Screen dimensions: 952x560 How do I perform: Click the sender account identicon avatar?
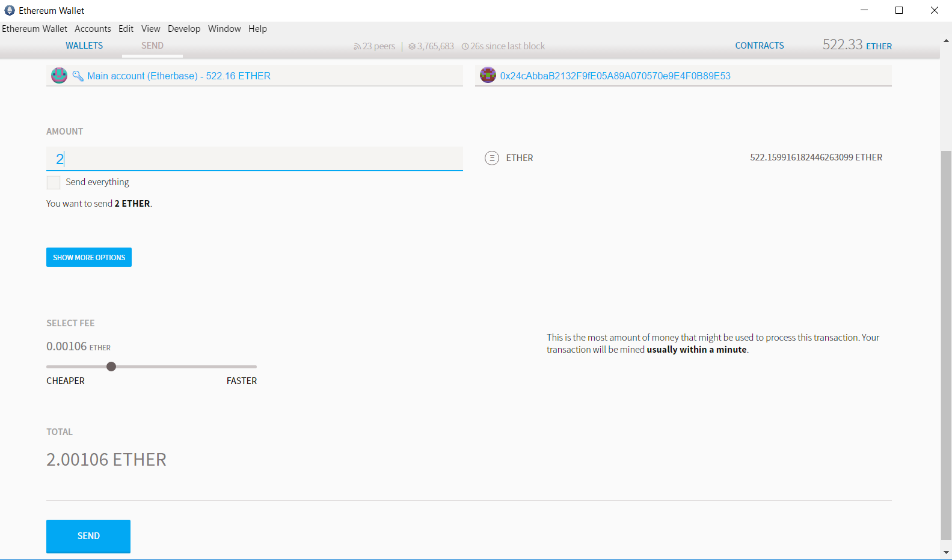pos(59,75)
